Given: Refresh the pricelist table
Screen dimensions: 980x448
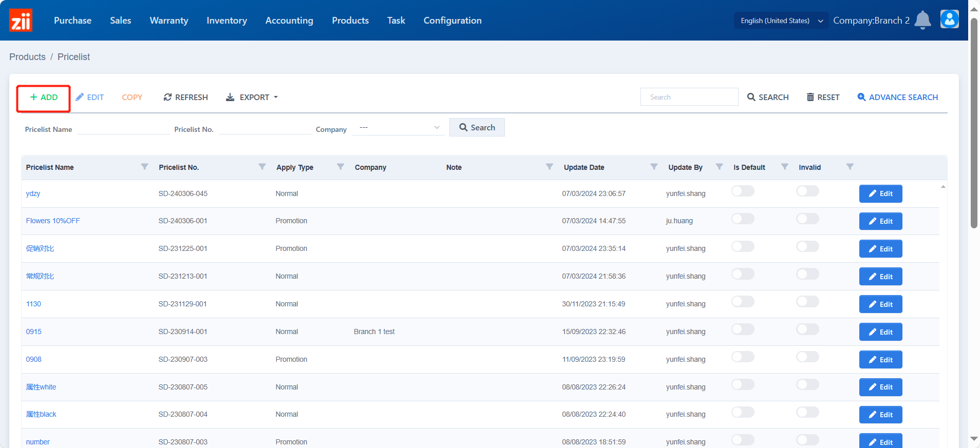Looking at the screenshot, I should coord(186,98).
